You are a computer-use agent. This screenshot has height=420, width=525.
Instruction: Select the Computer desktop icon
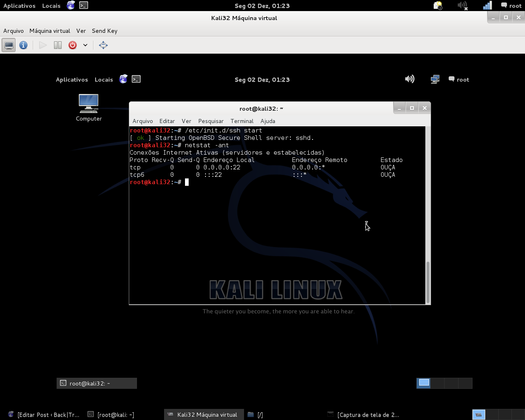[x=89, y=108]
